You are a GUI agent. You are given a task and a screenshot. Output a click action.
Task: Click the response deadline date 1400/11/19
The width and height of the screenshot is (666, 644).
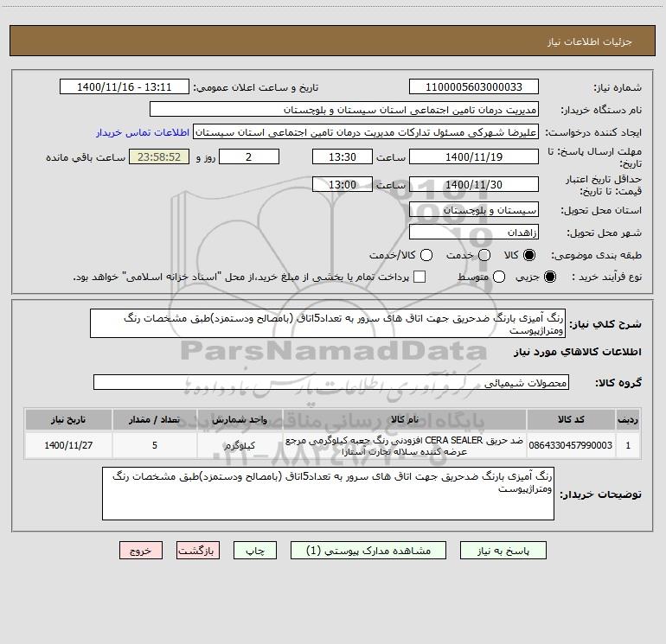(x=474, y=156)
